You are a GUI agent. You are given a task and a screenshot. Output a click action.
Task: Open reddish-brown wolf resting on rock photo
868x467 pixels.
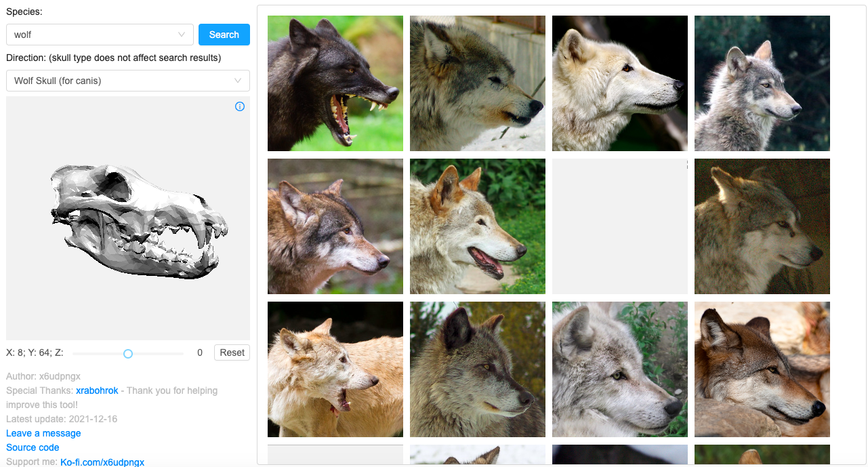tap(762, 369)
